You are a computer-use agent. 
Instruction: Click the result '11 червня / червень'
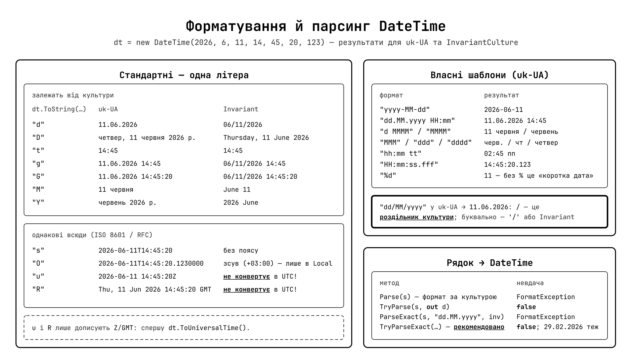pos(521,132)
